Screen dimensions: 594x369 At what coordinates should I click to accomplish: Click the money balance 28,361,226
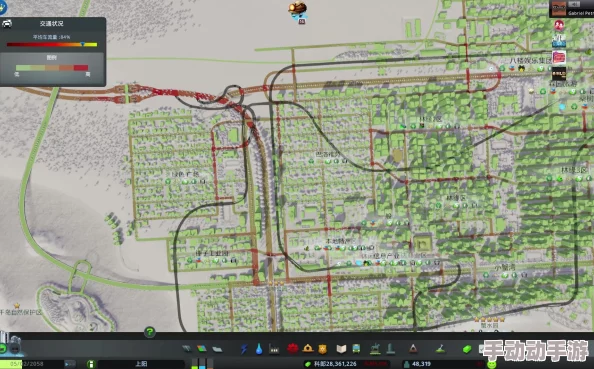click(335, 364)
